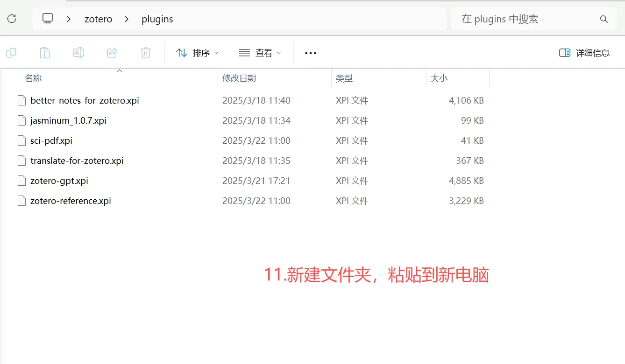Click the Delete icon in the toolbar

(x=145, y=53)
